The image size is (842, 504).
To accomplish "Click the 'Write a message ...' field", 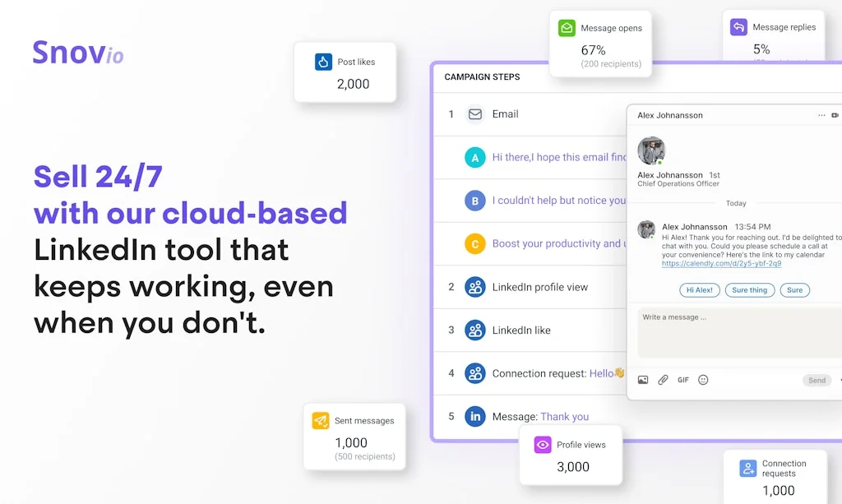I will tap(739, 333).
